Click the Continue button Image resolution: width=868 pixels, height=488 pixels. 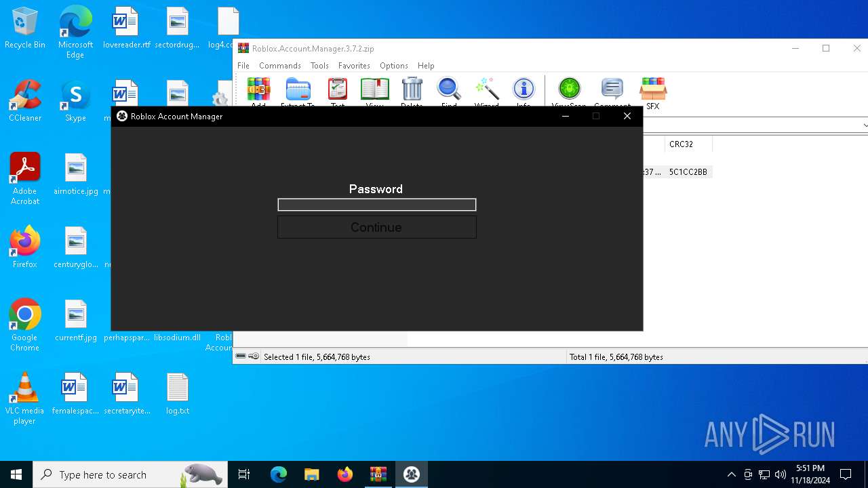click(x=377, y=227)
